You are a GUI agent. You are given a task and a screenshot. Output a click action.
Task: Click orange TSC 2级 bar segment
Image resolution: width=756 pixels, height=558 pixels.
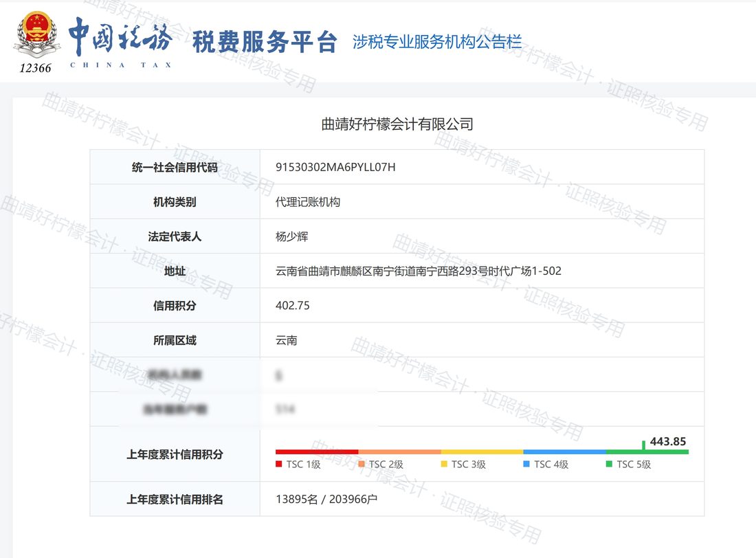[399, 452]
